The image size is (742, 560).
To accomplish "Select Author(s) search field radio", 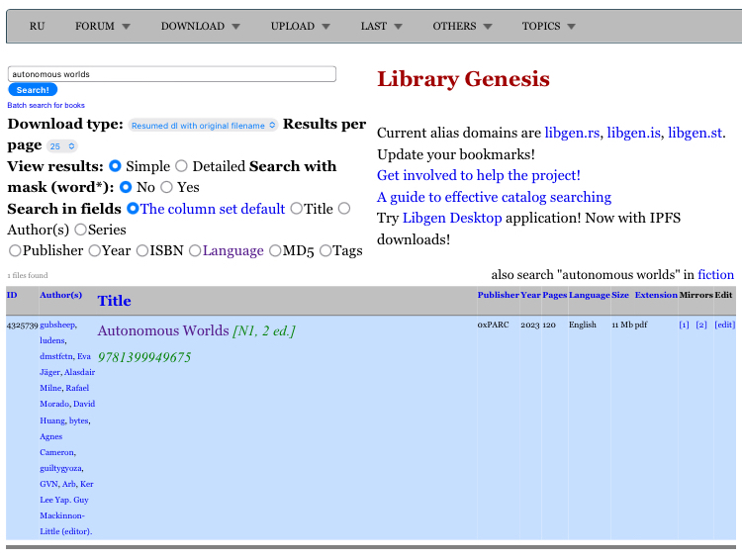I will click(x=344, y=209).
